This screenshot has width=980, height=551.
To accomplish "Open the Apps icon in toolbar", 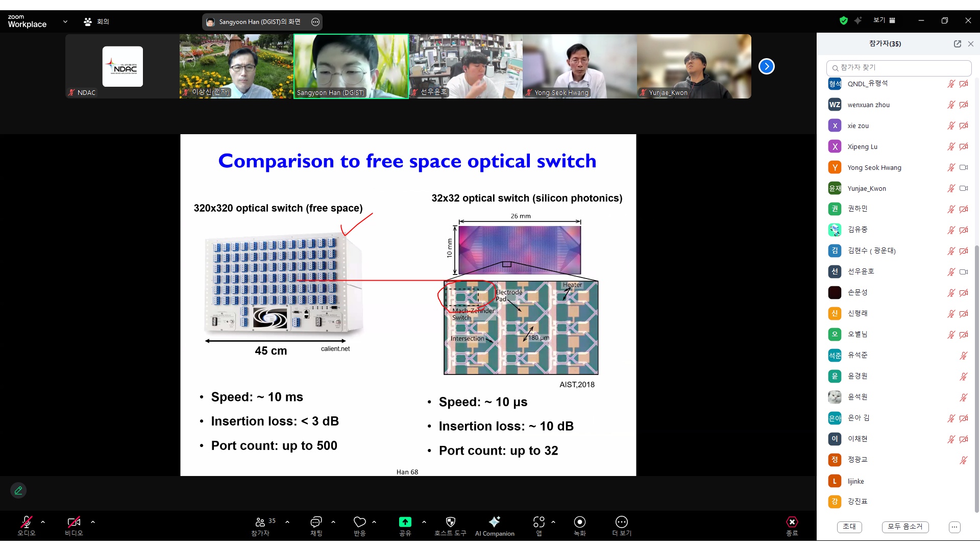I will pyautogui.click(x=539, y=522).
